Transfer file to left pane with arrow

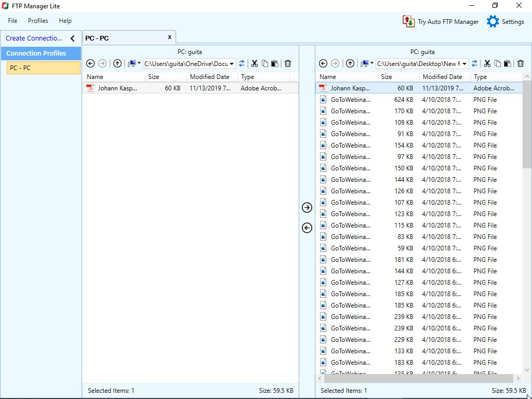[x=307, y=228]
